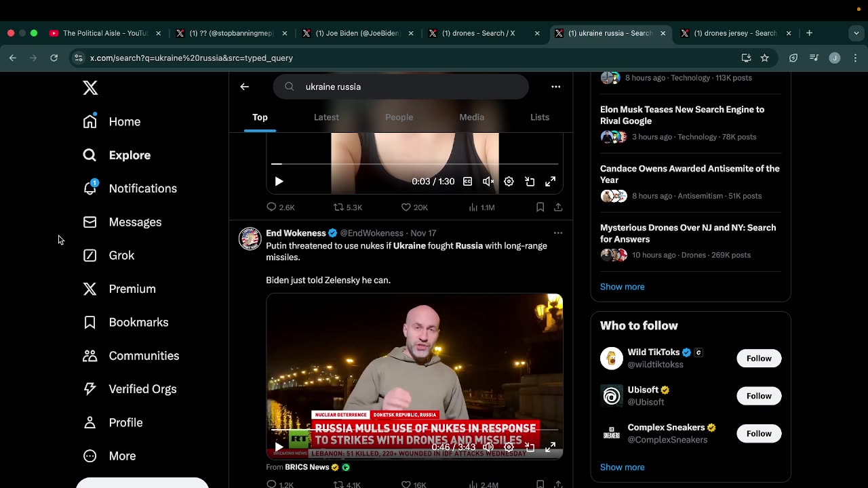The image size is (868, 488).
Task: Open End Wokeness post options menu
Action: point(558,233)
